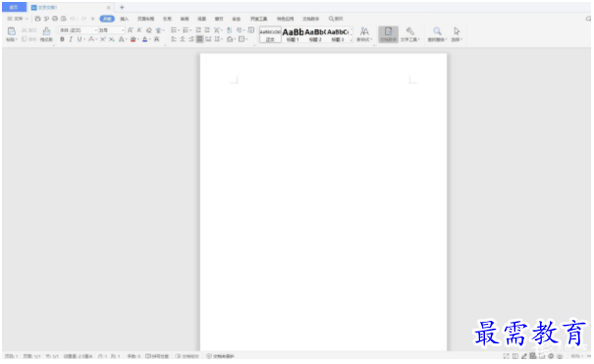Viewport: 594px width, 364px height.
Task: Apply the Normal body text style
Action: click(270, 34)
